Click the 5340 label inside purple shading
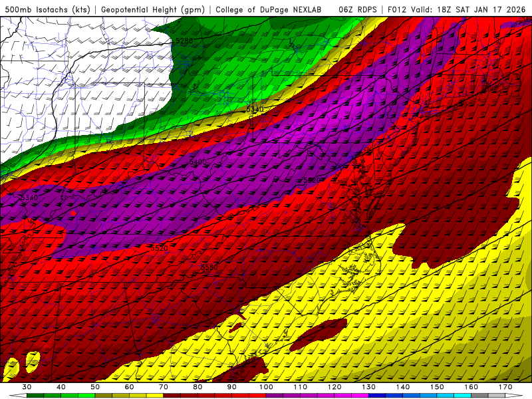The width and height of the screenshot is (532, 399). click(x=29, y=198)
